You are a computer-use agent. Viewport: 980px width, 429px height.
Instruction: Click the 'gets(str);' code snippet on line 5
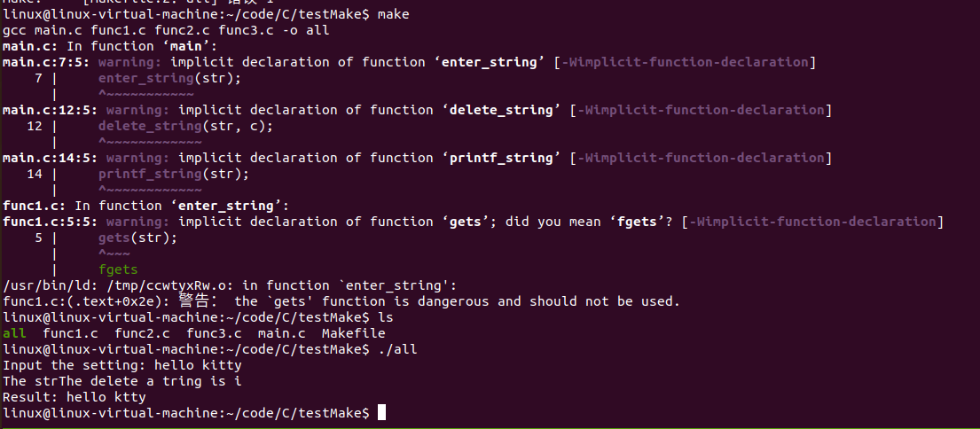pos(137,238)
